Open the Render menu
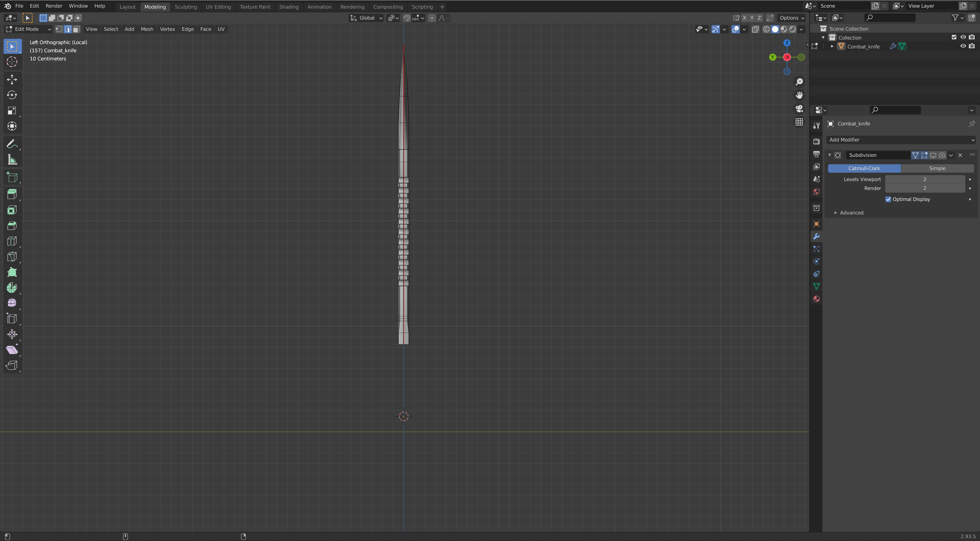 tap(54, 6)
